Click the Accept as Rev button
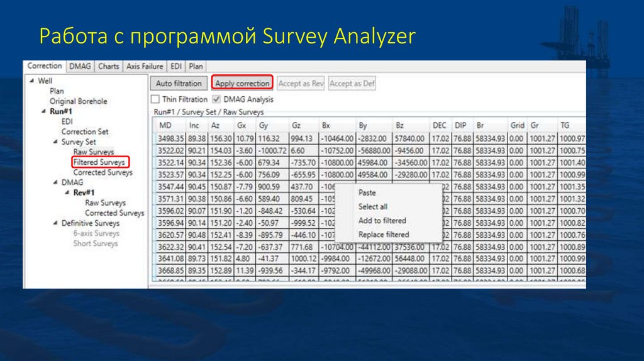 click(x=301, y=84)
